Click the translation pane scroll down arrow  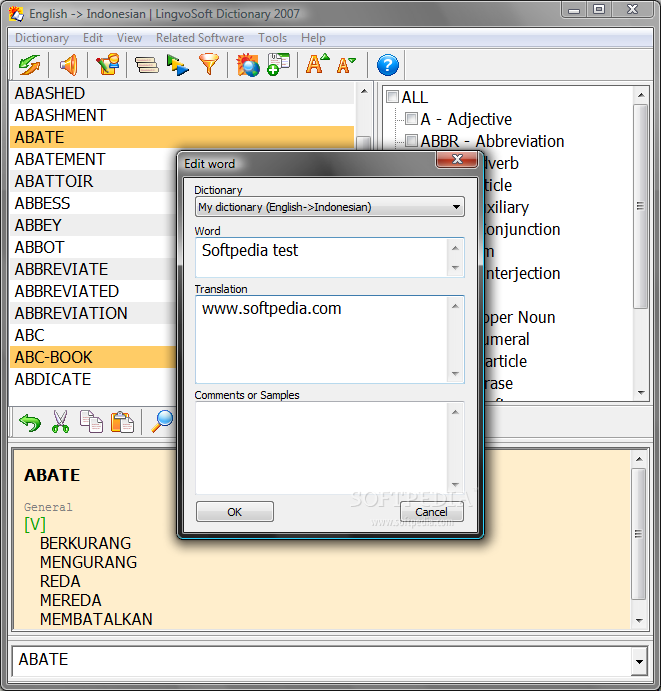639,620
